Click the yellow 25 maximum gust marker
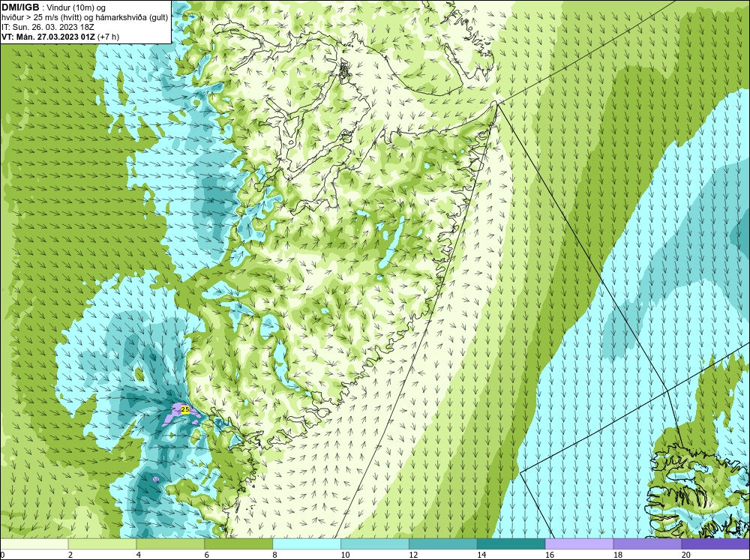 [x=185, y=409]
